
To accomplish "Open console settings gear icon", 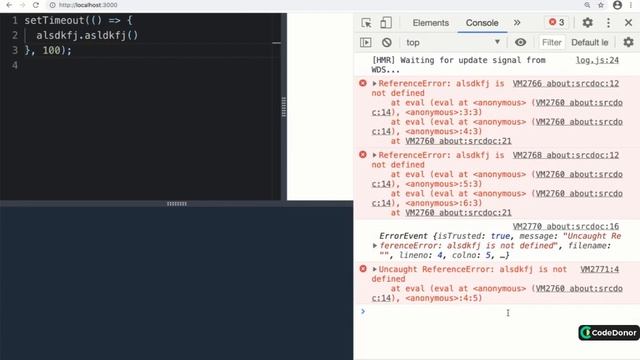I will click(x=629, y=42).
